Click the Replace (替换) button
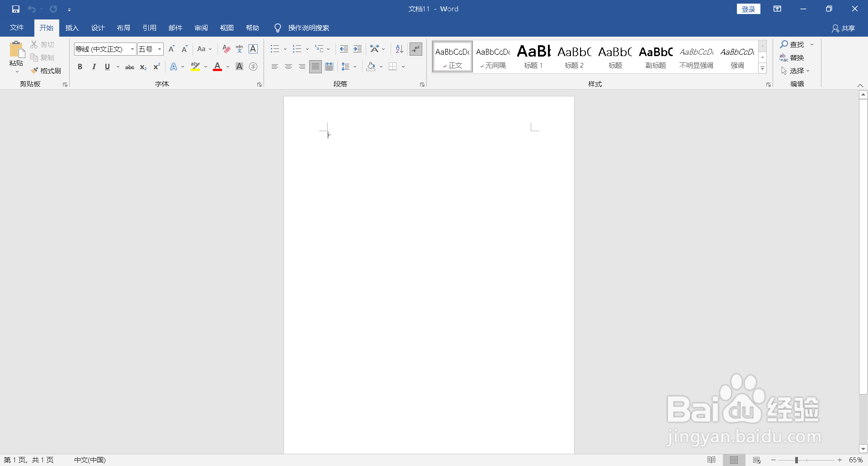The image size is (868, 466). tap(792, 57)
